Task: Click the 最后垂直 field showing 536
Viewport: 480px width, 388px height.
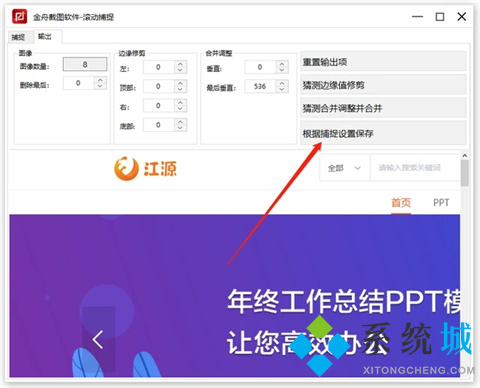Action: point(260,86)
